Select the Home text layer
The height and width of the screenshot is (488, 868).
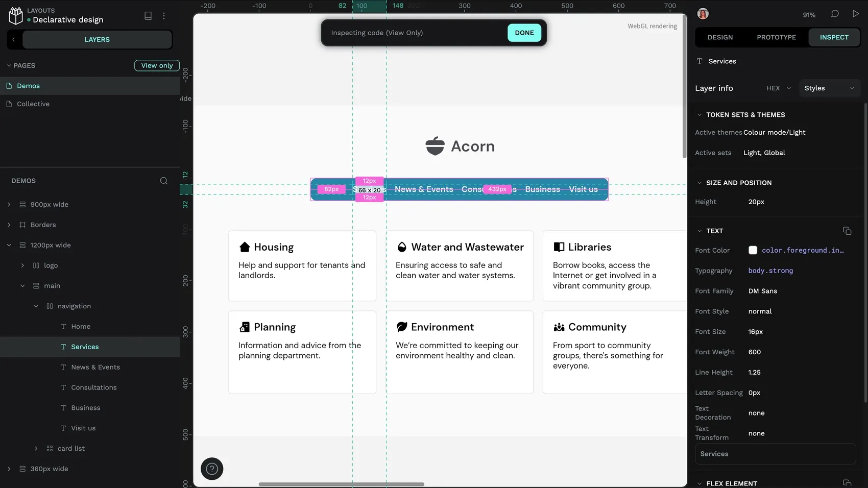(x=81, y=326)
